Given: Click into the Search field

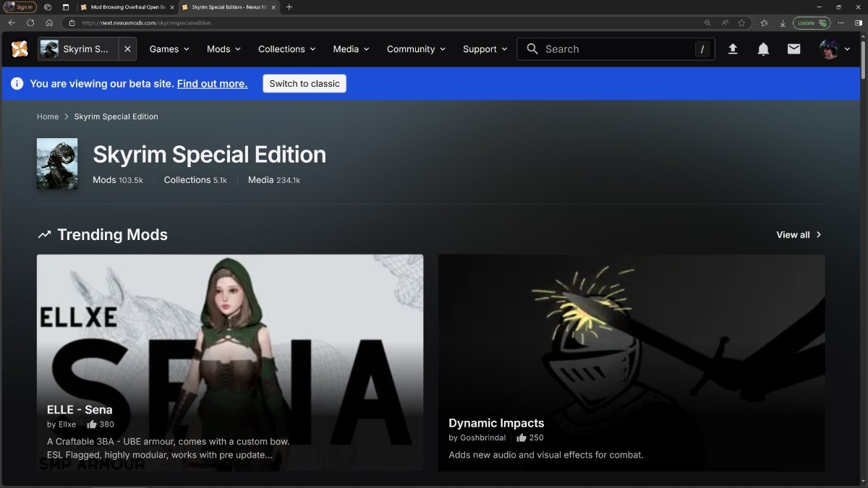Looking at the screenshot, I should 616,49.
